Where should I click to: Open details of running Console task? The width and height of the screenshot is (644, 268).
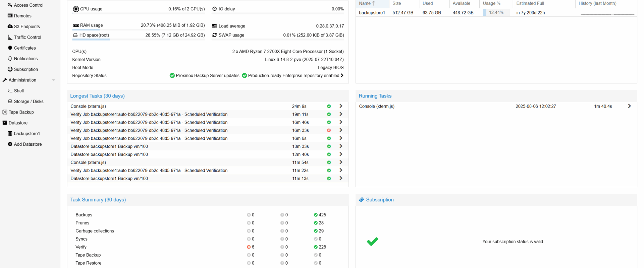(x=629, y=106)
